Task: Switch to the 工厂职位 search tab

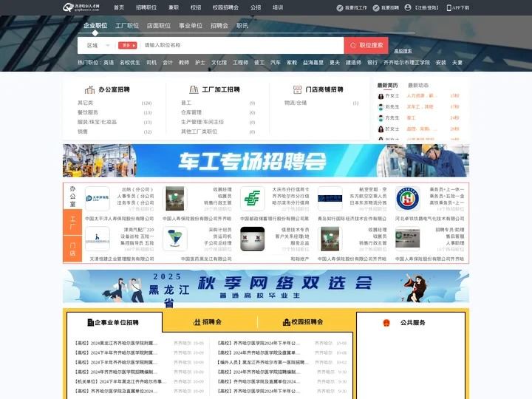Action: 127,26
